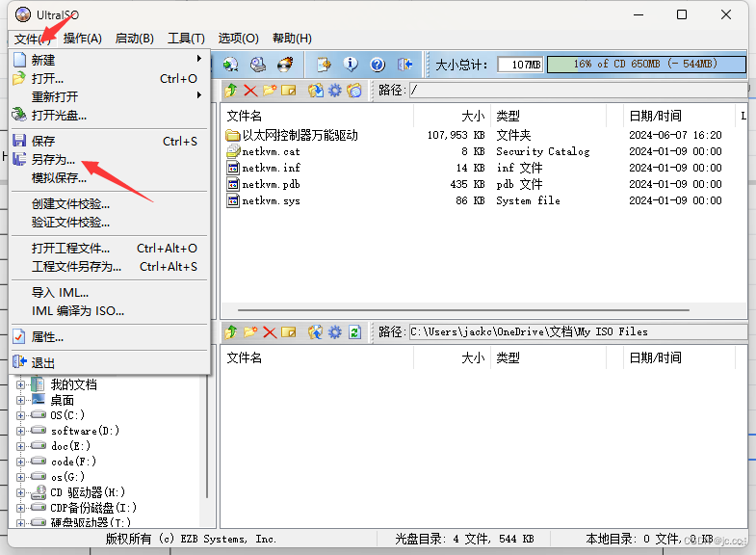Refresh the local directory listing

(x=354, y=332)
